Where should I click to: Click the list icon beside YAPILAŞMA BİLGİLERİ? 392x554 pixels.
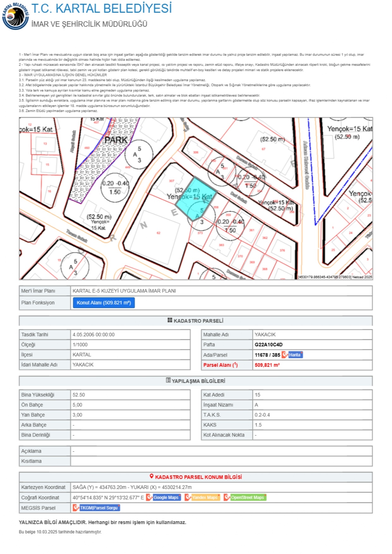tap(168, 380)
